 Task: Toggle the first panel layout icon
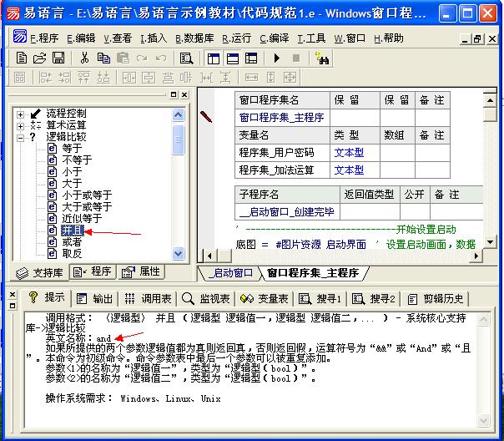coord(214,58)
